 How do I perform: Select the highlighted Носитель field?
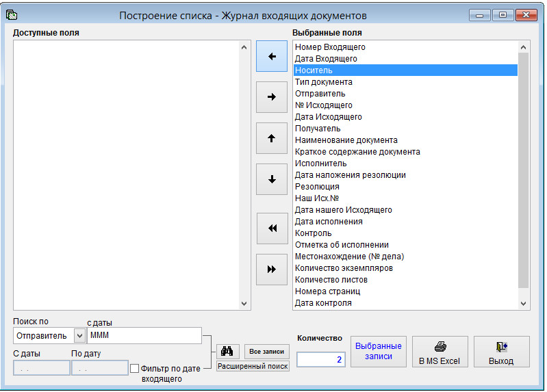[405, 70]
